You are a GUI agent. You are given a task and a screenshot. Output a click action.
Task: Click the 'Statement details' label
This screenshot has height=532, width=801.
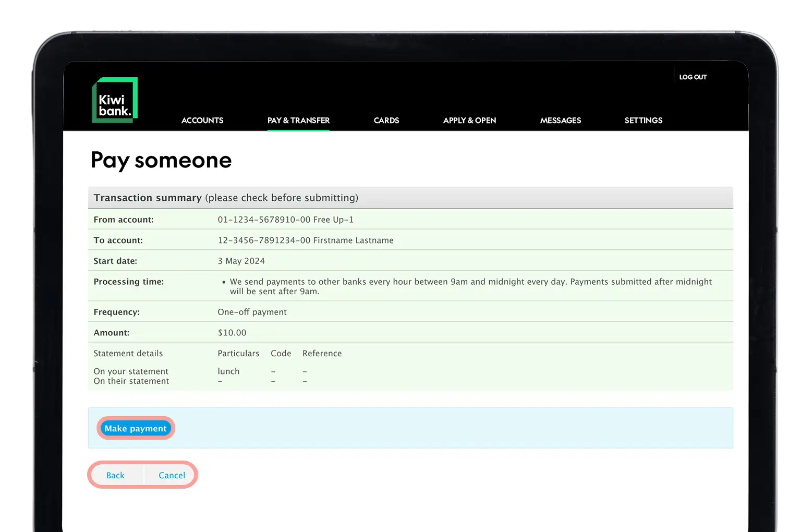128,353
